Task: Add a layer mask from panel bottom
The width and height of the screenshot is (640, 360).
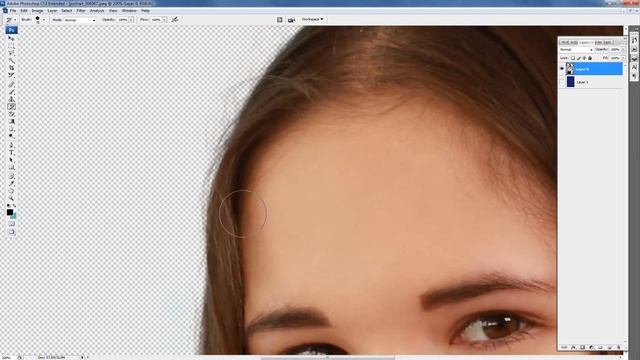Action: pos(582,347)
